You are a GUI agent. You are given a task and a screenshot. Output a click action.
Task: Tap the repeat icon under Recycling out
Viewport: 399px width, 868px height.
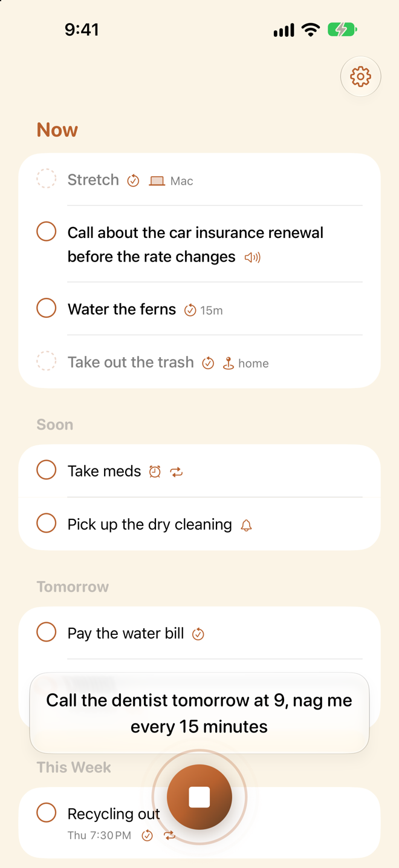(169, 835)
